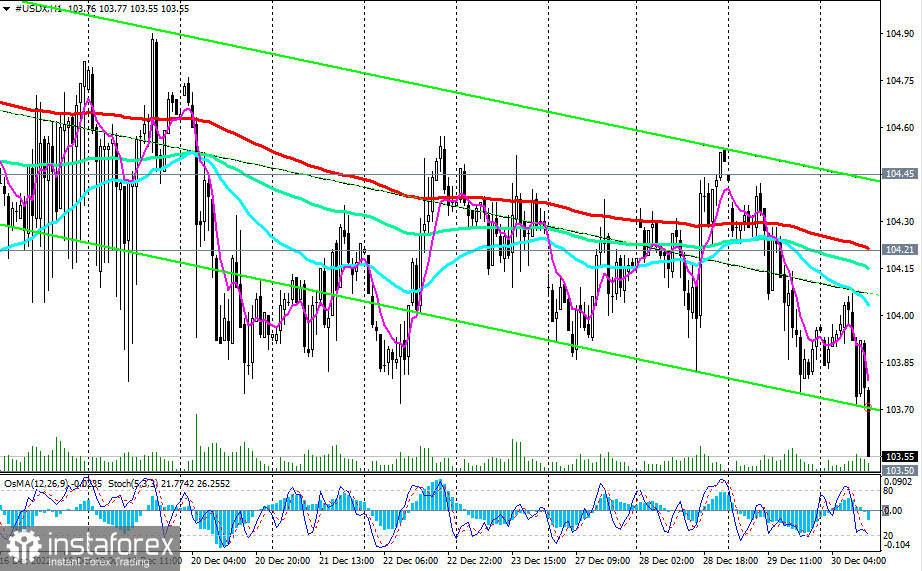The image size is (922, 571).
Task: Click the 20 Dec 20:00 time label
Action: (x=283, y=560)
